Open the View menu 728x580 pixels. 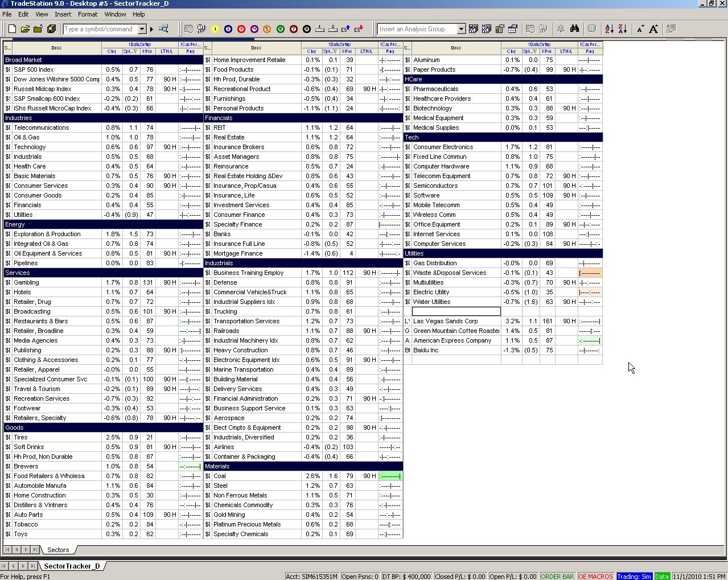pos(42,14)
